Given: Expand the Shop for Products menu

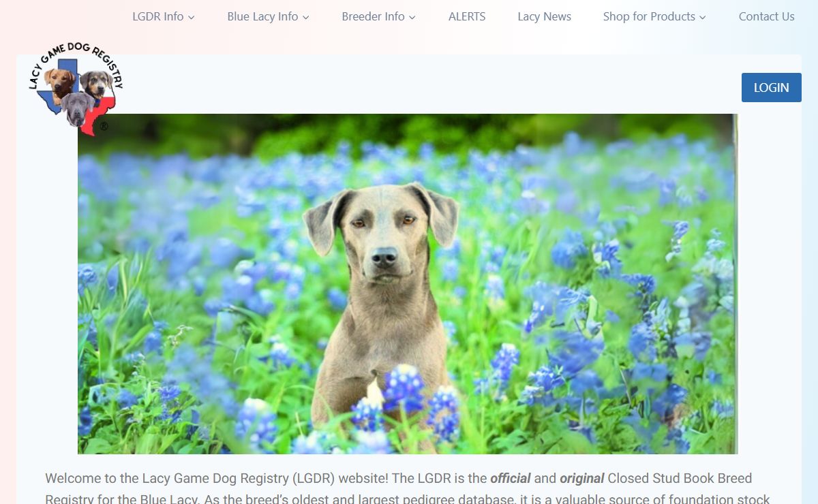Looking at the screenshot, I should pos(654,16).
